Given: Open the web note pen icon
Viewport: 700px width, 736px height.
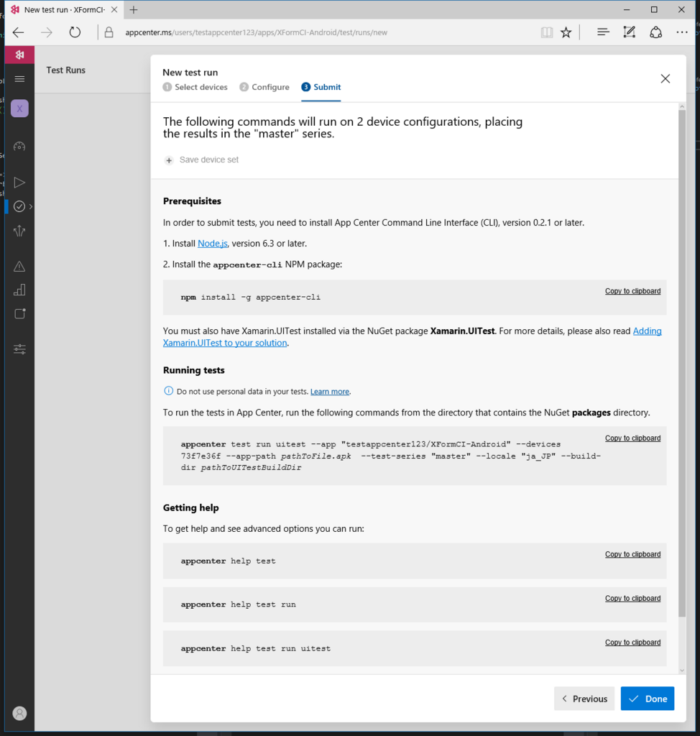Looking at the screenshot, I should 629,32.
